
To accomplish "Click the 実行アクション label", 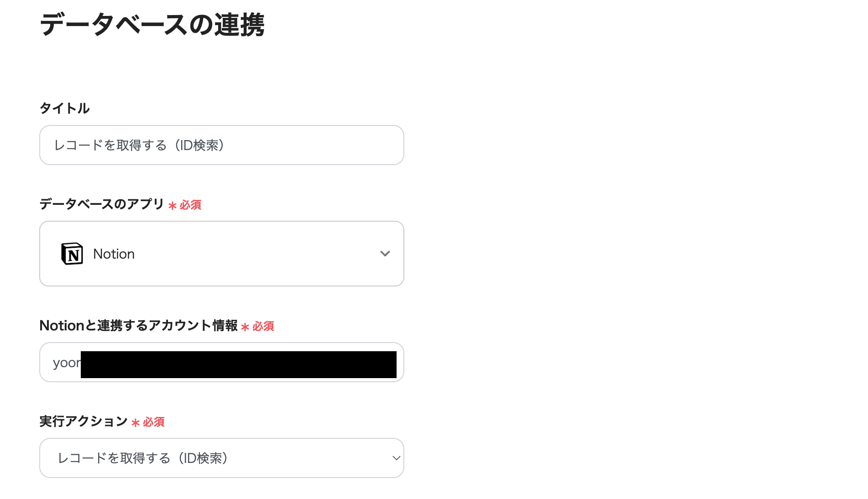I will (83, 422).
